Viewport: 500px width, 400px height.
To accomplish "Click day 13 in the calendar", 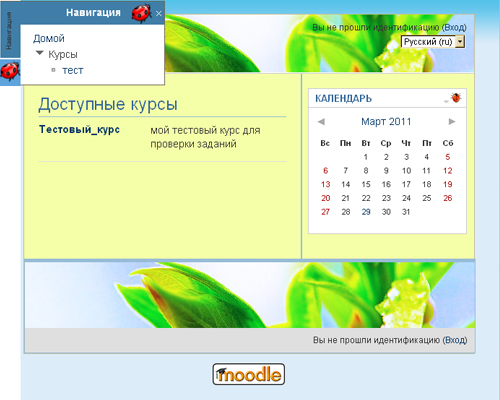I will coord(326,184).
